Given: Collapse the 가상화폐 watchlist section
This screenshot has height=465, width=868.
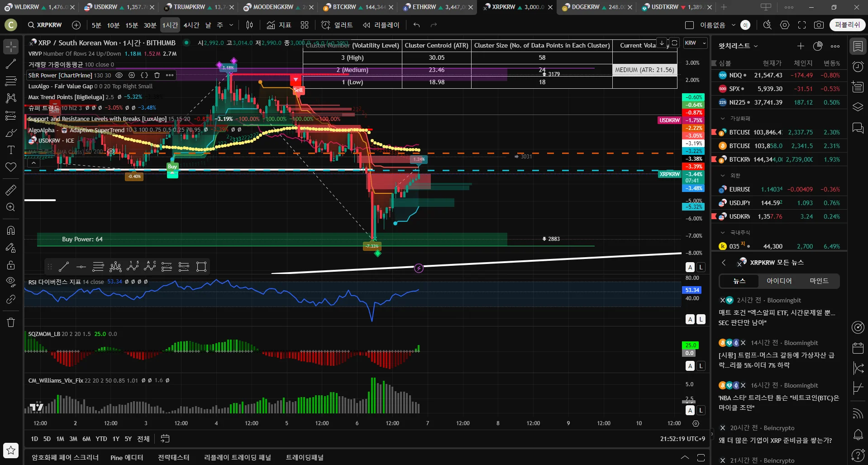Looking at the screenshot, I should tap(723, 119).
